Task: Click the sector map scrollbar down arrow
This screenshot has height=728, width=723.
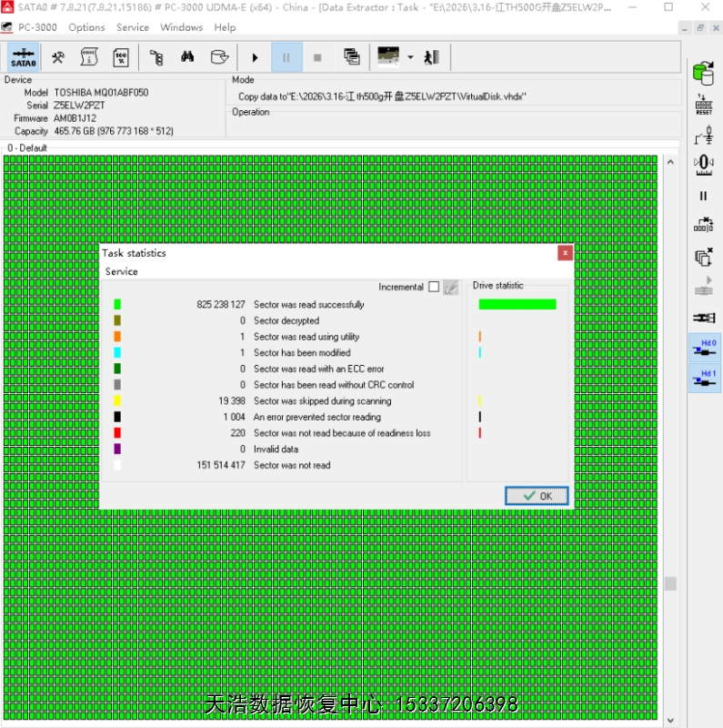Action: pos(670,720)
